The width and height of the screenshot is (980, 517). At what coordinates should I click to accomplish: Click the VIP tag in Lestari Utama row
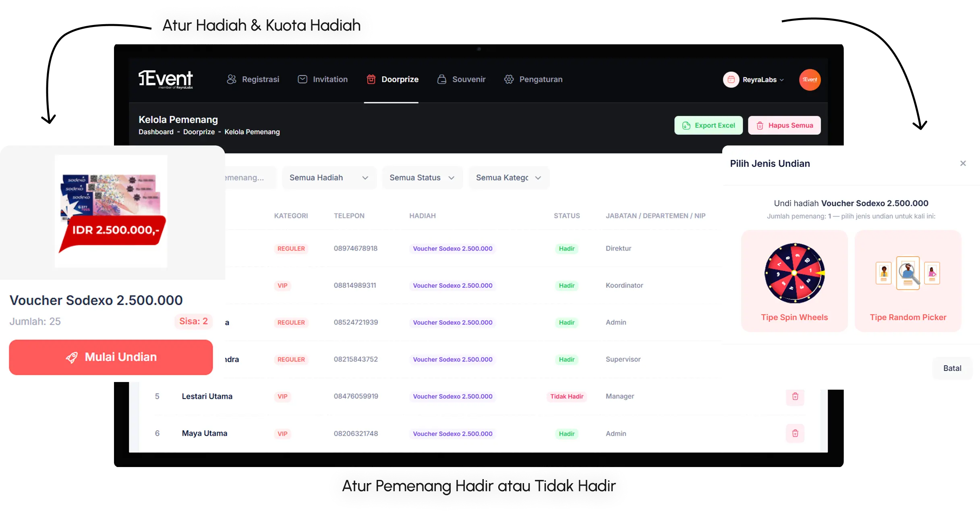pos(282,397)
